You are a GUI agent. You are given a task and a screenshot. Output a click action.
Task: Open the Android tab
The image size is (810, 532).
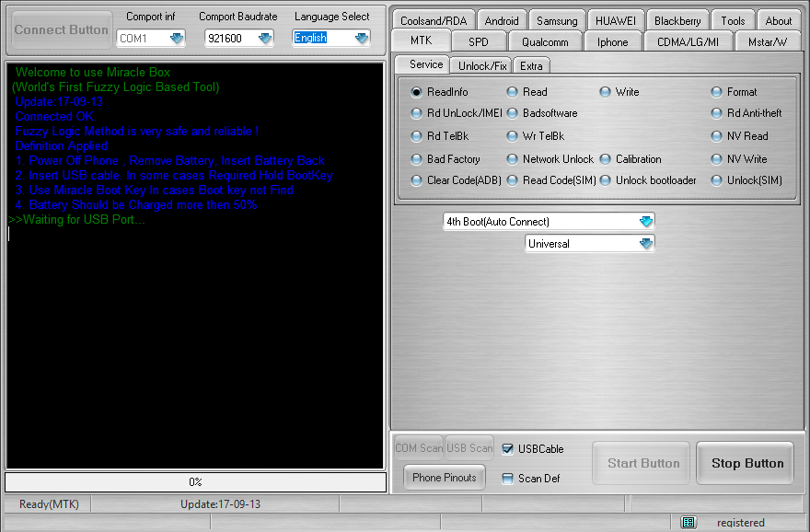[502, 20]
